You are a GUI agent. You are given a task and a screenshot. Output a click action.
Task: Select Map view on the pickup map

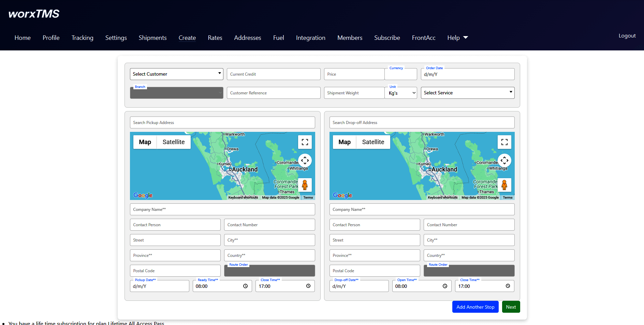point(145,142)
